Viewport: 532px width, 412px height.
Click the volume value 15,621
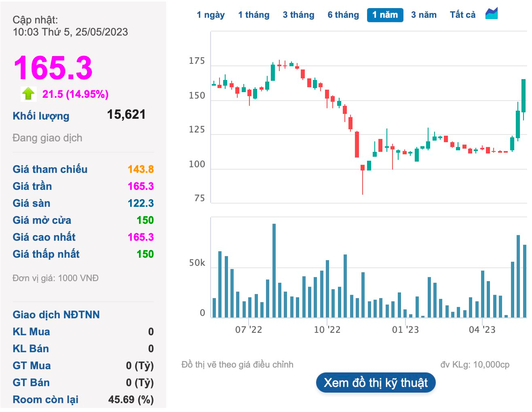pyautogui.click(x=126, y=115)
